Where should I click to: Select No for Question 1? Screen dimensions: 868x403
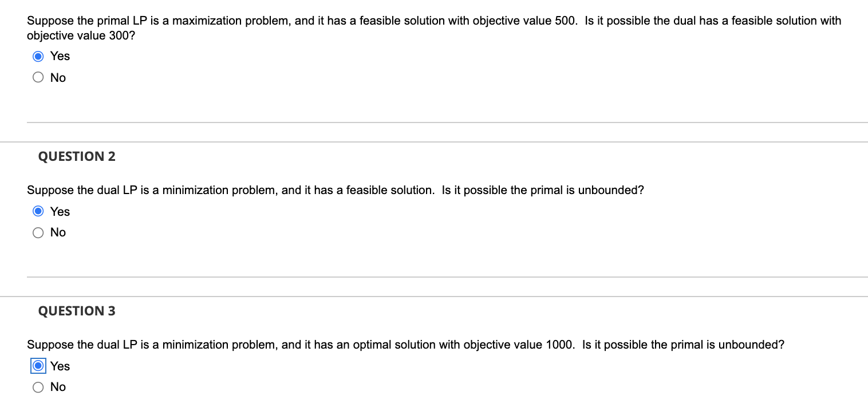click(38, 77)
